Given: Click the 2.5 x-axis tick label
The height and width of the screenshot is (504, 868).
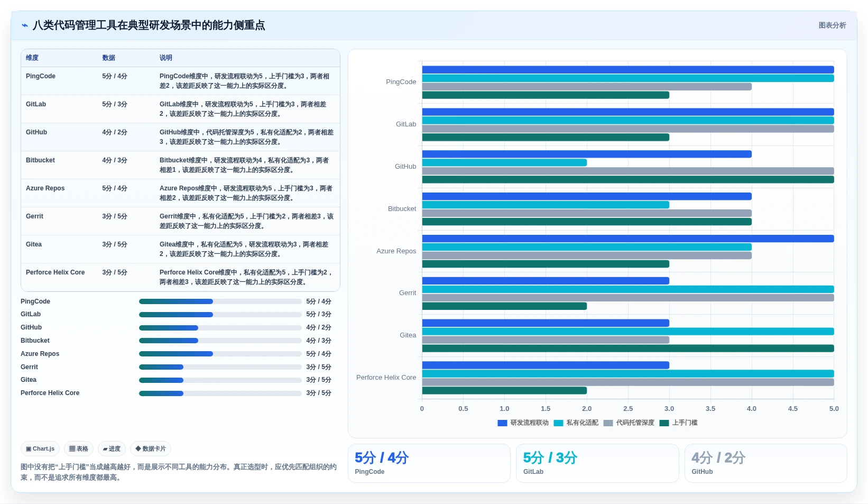Looking at the screenshot, I should (628, 409).
